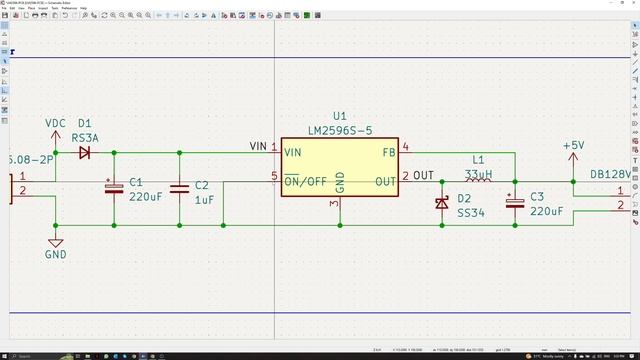
Task: Select the Add Junction tool
Action: (635, 97)
